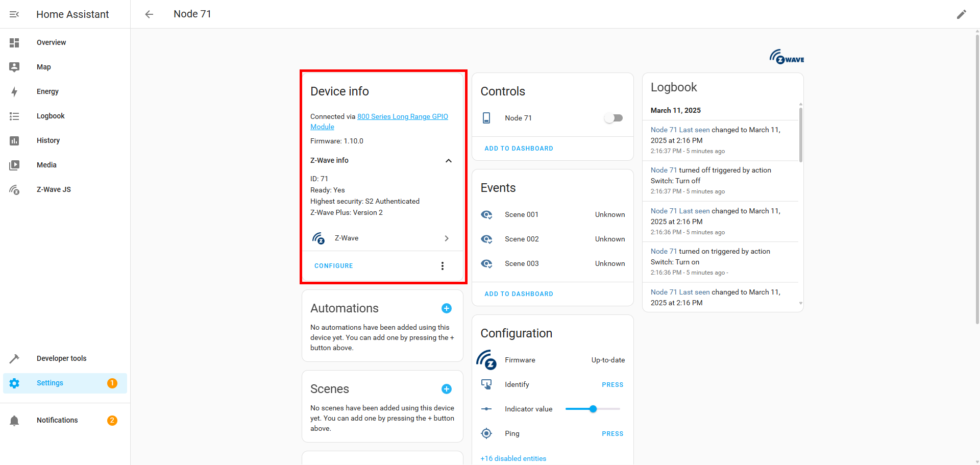Collapse the Z-Wave info section

(x=448, y=161)
